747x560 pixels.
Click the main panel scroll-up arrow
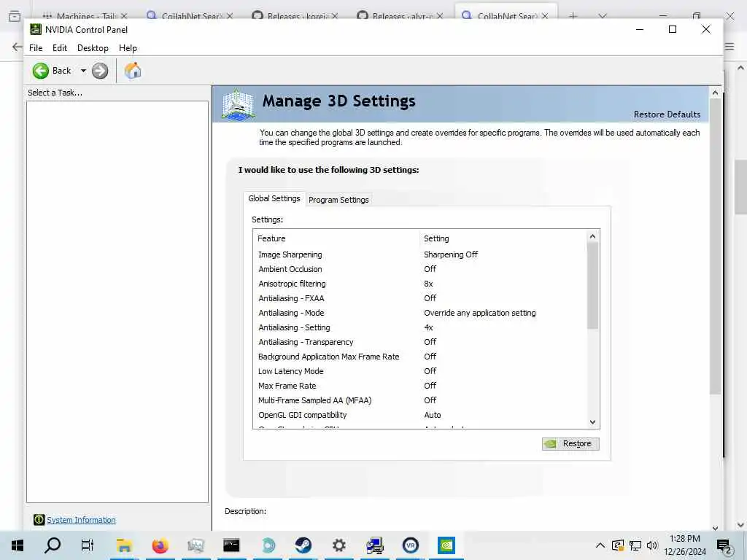pyautogui.click(x=715, y=93)
